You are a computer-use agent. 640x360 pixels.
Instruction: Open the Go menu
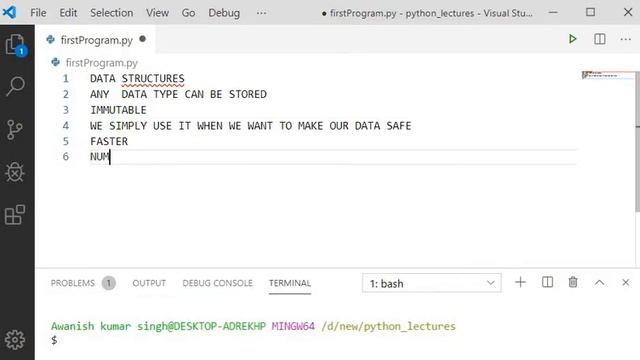coord(188,13)
